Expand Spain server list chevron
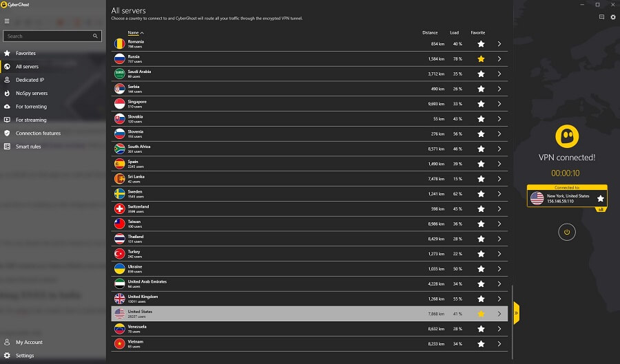 click(x=499, y=164)
